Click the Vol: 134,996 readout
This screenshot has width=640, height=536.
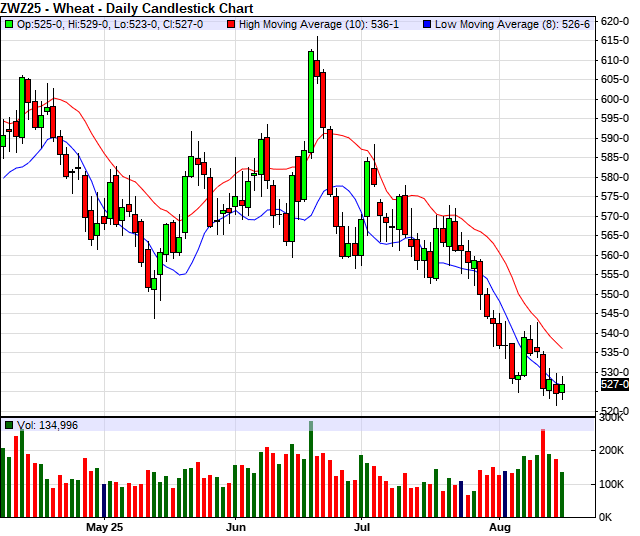[x=48, y=425]
